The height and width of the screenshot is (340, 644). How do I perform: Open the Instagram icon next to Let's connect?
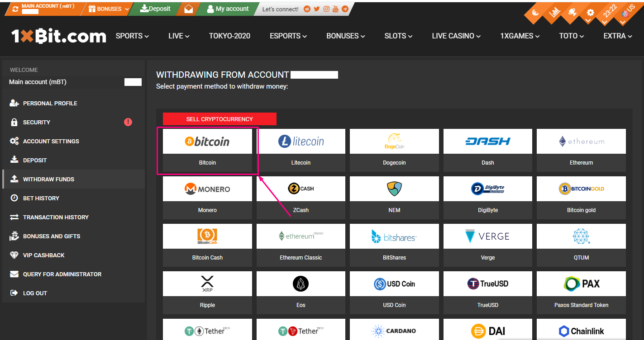(x=326, y=9)
